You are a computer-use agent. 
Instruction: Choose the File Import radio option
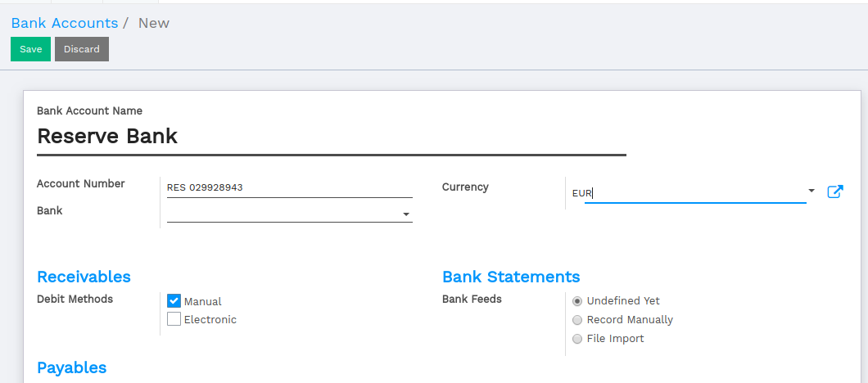click(x=577, y=338)
